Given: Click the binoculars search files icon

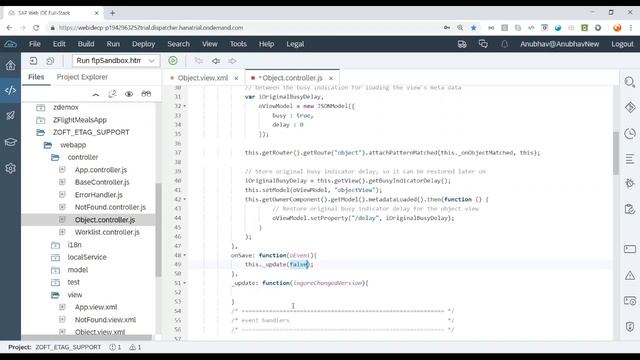Looking at the screenshot, I should pos(146,94).
